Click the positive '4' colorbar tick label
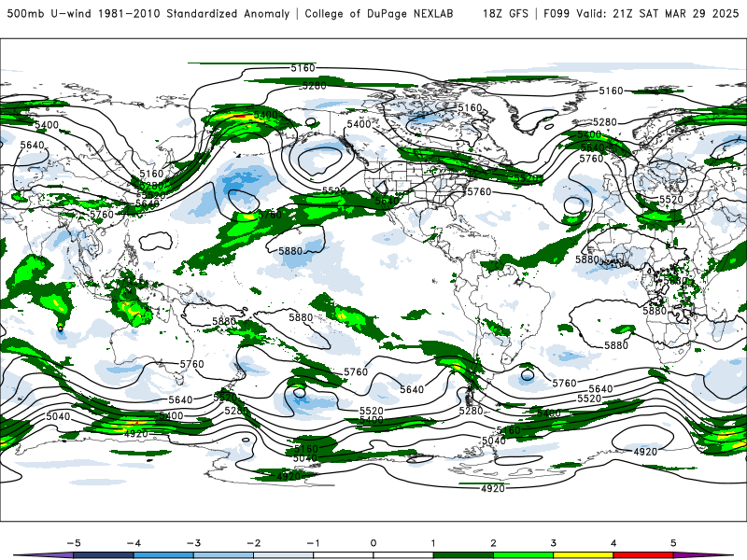 pos(613,543)
